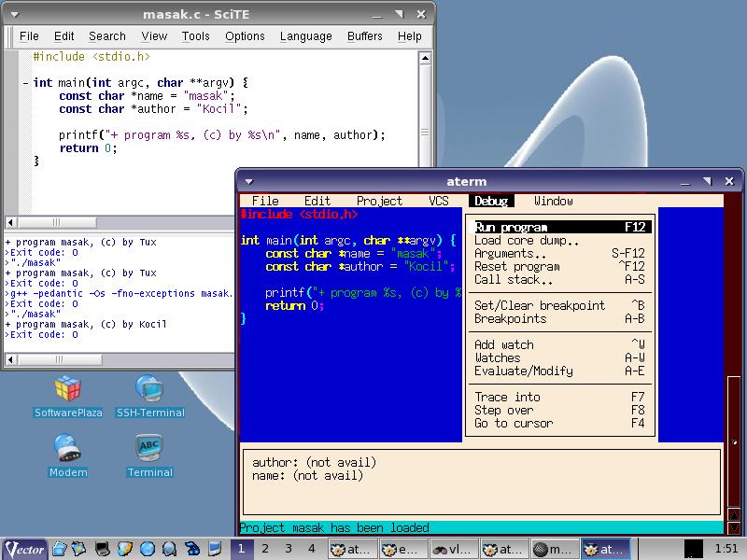Open the Vector start menu button
The image size is (747, 560).
(x=25, y=549)
